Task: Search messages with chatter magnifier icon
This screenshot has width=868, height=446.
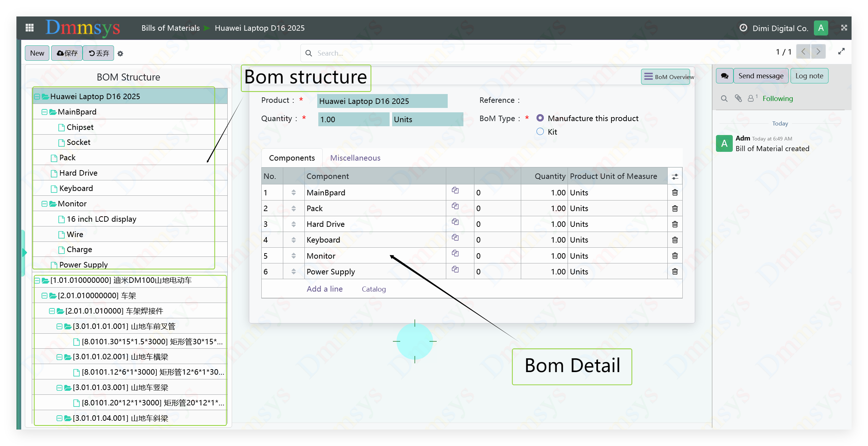Action: tap(724, 98)
